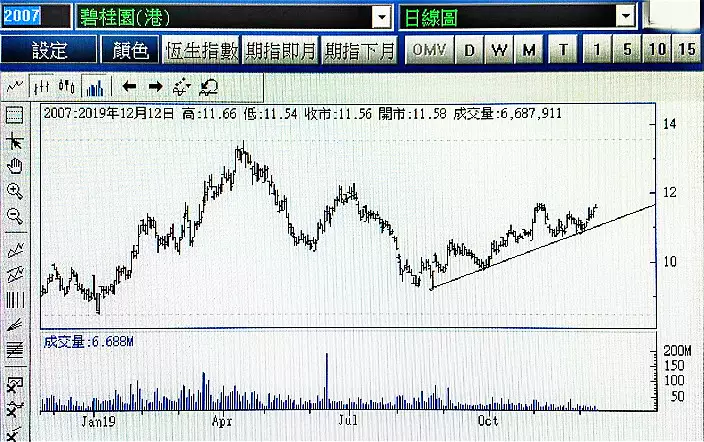The image size is (704, 442).
Task: Click the 顏色 color button
Action: point(130,50)
